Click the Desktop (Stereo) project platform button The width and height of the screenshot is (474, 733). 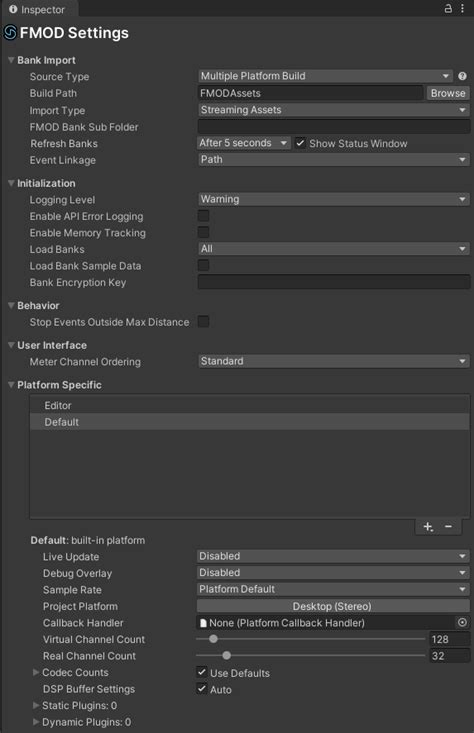point(333,606)
